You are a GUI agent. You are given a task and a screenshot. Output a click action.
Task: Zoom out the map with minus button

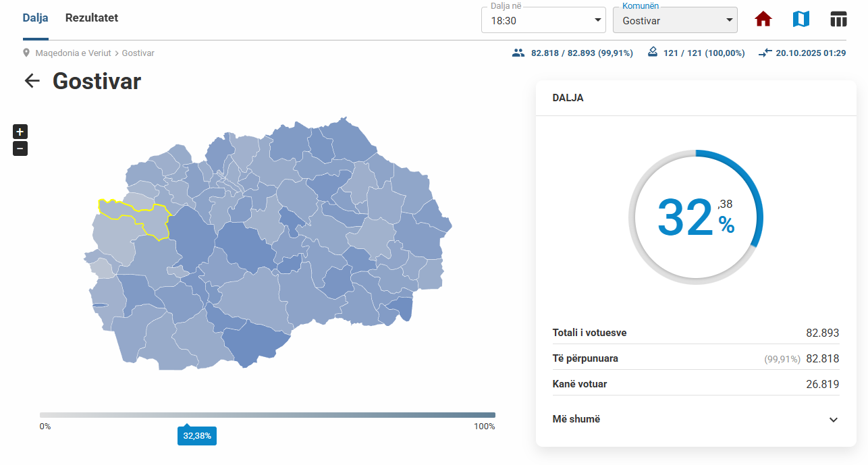pyautogui.click(x=20, y=148)
